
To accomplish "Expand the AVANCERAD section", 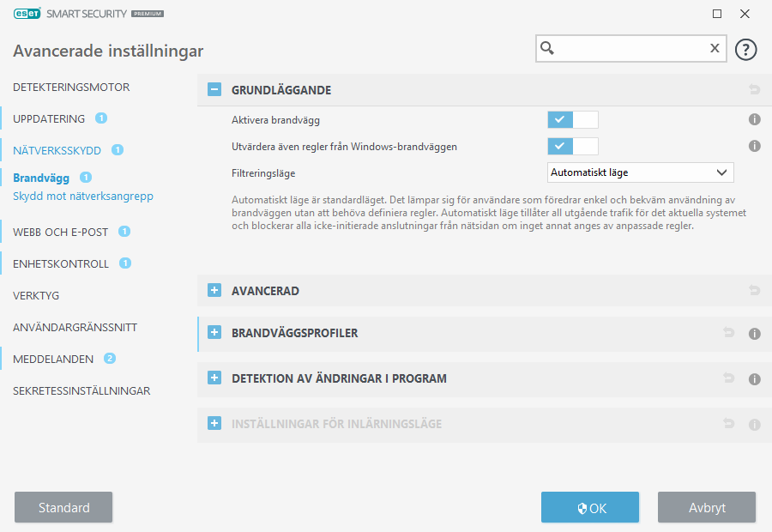I will (214, 290).
